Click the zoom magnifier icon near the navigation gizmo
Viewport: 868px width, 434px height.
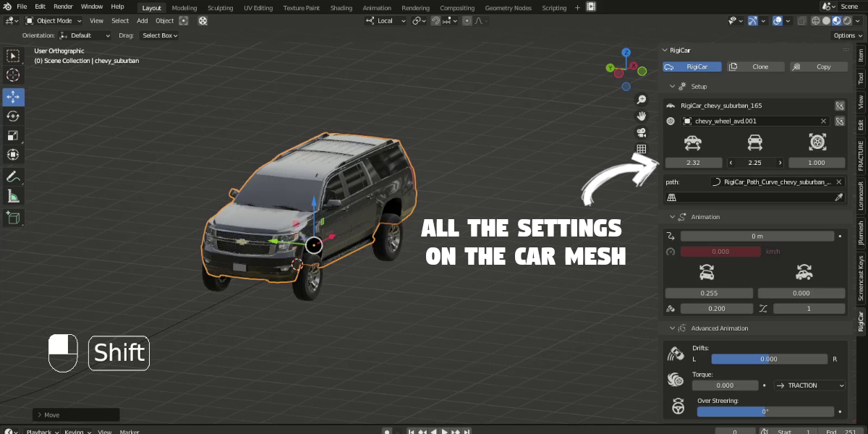(x=641, y=99)
